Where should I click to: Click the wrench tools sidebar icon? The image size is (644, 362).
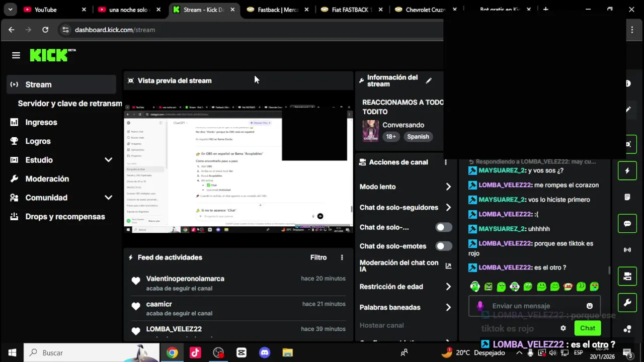pyautogui.click(x=627, y=303)
